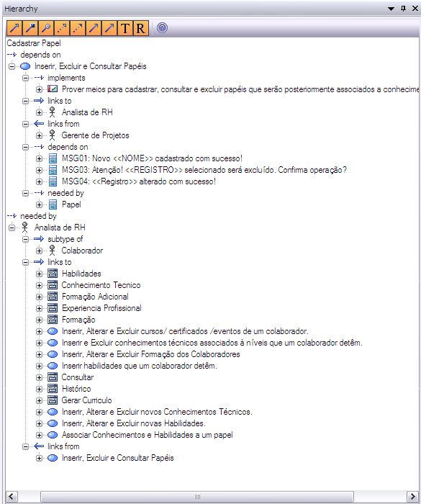
Task: Select the Papel tree item
Action: pyautogui.click(x=71, y=204)
